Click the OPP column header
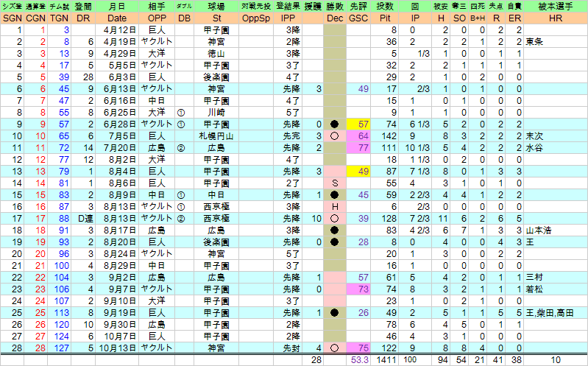Image resolution: width=588 pixels, height=366 pixels. point(157,18)
